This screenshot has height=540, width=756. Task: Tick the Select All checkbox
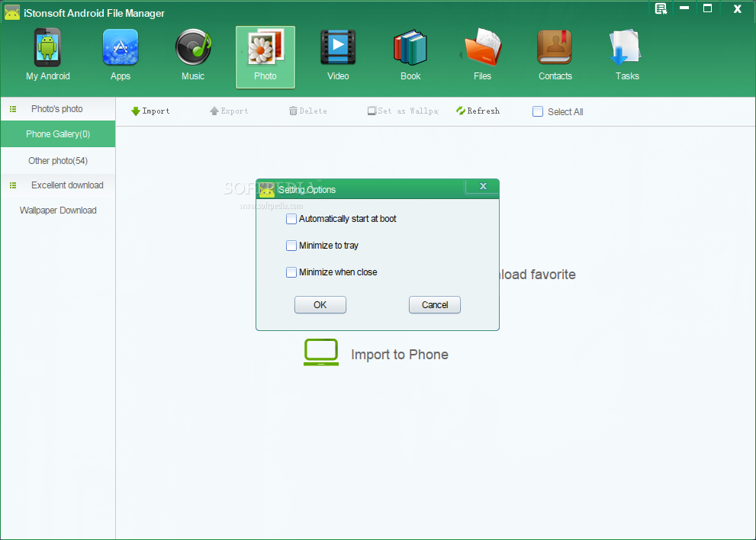coord(538,111)
